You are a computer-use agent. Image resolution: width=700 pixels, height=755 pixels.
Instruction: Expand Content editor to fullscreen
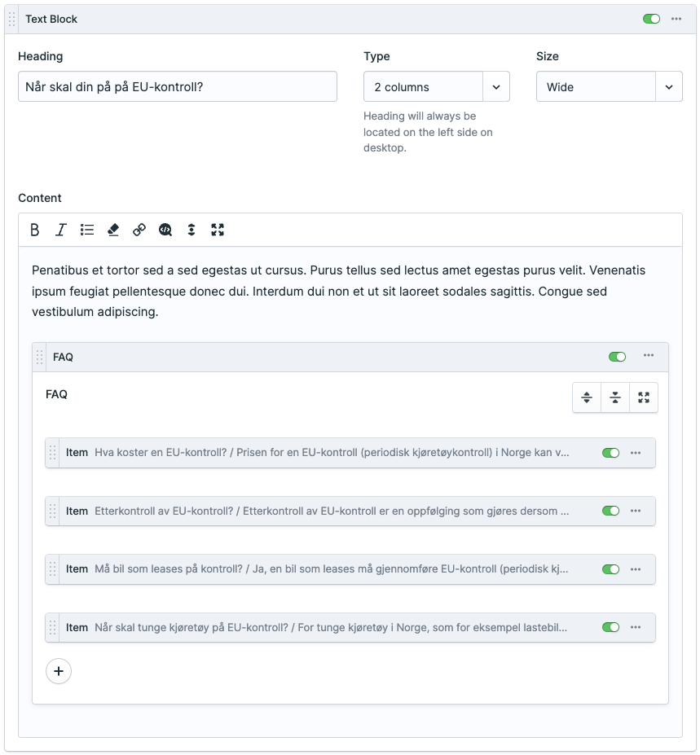click(218, 230)
